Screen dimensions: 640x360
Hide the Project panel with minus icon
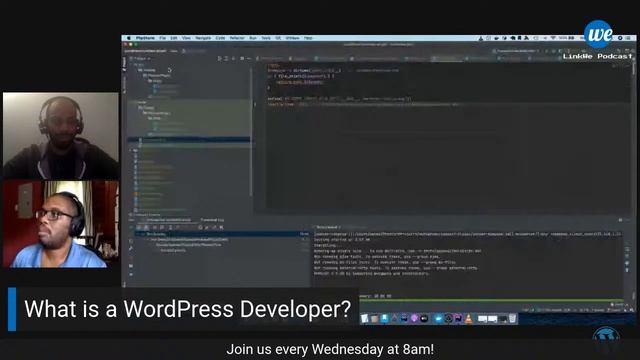249,59
